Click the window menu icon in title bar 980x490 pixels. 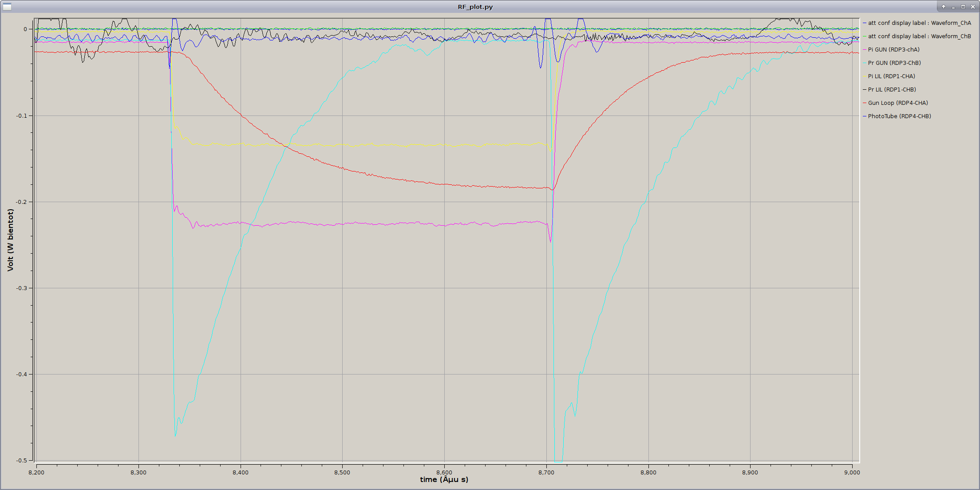coord(7,7)
